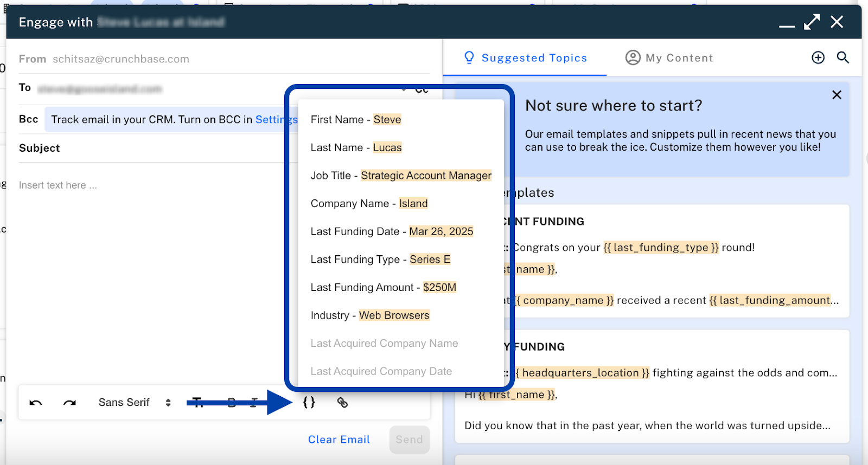This screenshot has height=465, width=868.
Task: Click Clear Email
Action: pos(339,440)
